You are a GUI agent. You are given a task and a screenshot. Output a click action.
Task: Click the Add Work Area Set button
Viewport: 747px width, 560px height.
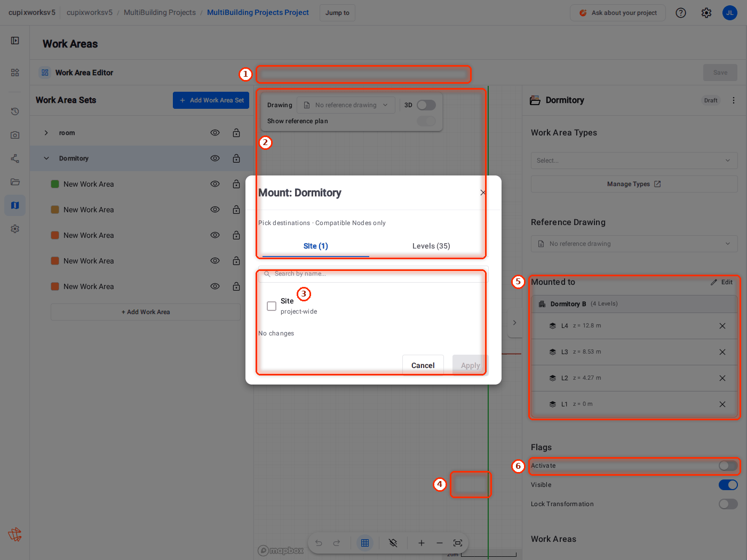pyautogui.click(x=211, y=100)
